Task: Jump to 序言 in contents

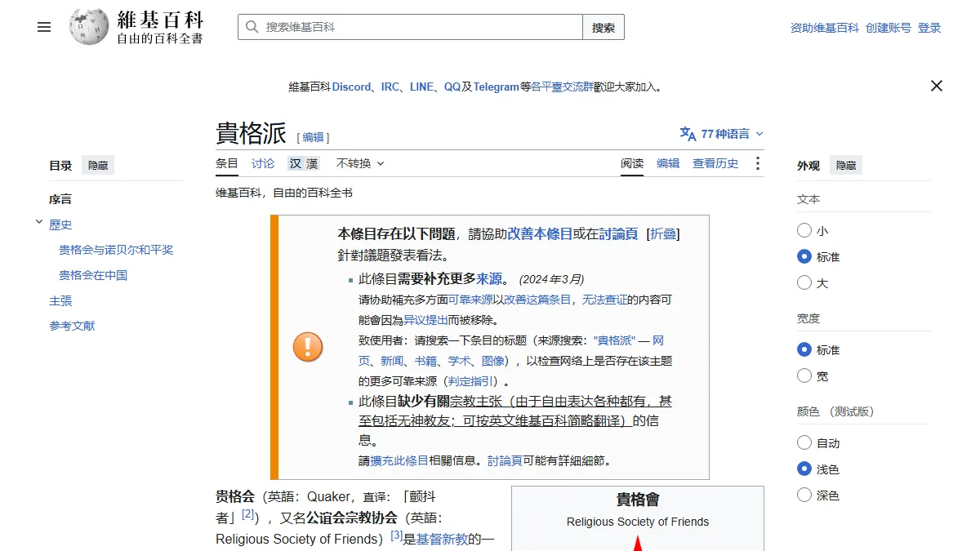Action: click(x=60, y=199)
